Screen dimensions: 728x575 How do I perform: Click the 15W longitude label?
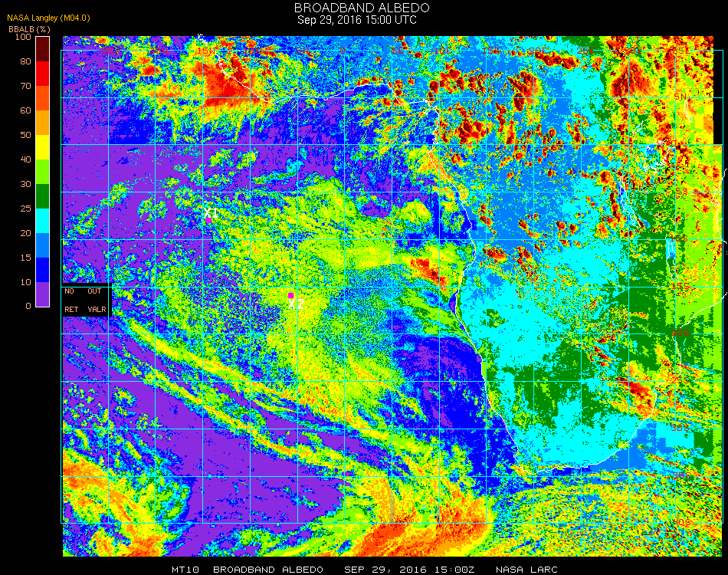coord(206,51)
